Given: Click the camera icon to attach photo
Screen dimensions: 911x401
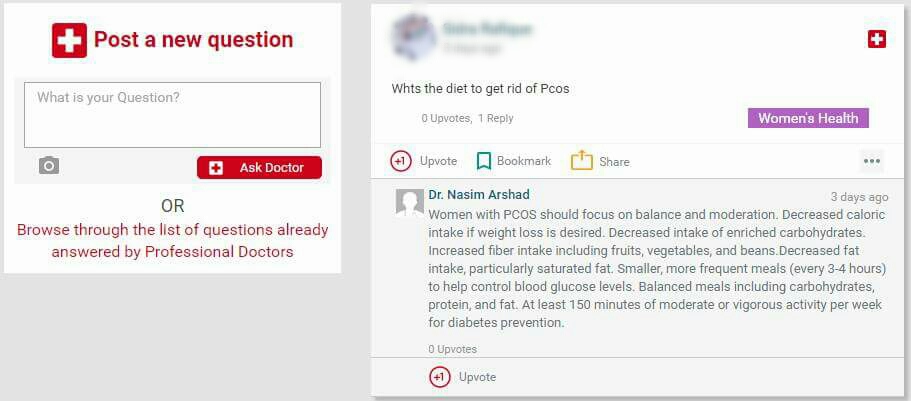Looking at the screenshot, I should (x=49, y=166).
